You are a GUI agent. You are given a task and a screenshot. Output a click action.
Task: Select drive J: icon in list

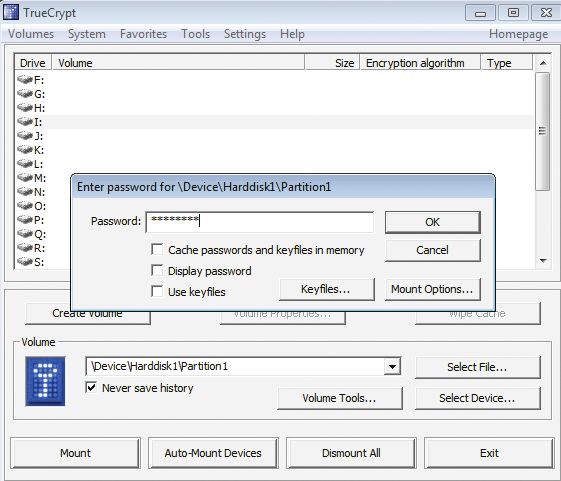(x=25, y=135)
